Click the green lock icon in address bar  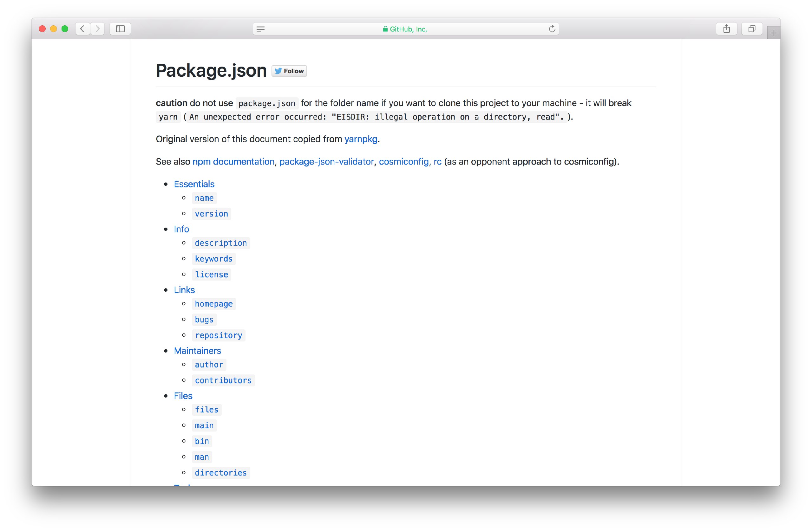click(385, 29)
